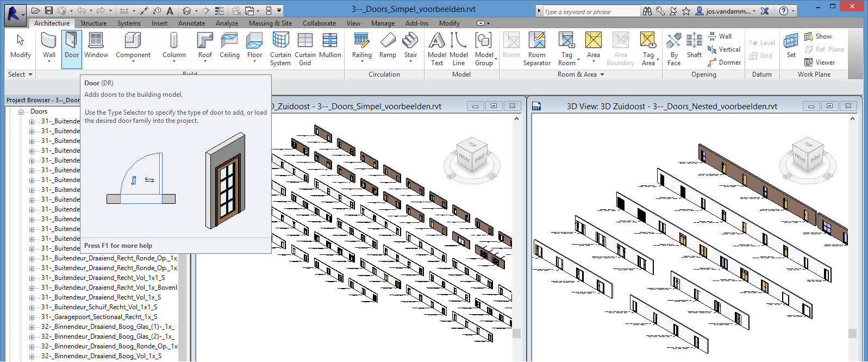The width and height of the screenshot is (868, 362).
Task: Open the Revit application menu button
Action: (15, 14)
